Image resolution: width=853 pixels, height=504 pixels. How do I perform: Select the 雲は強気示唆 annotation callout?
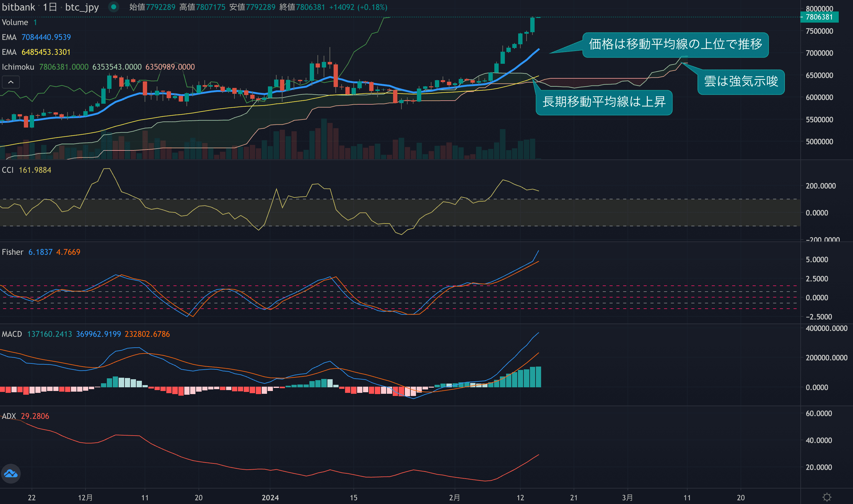pos(741,82)
